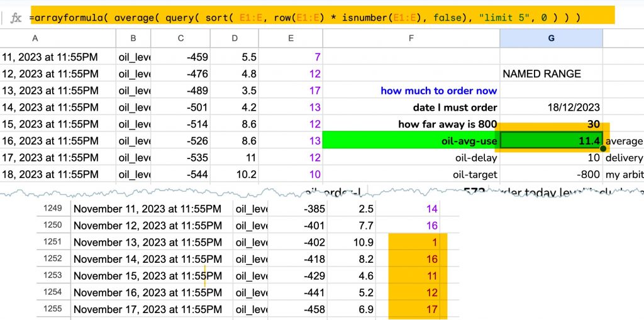Viewport: 644px width, 320px height.
Task: Click 'November 13, 2023 at 11:55PM' cell
Action: pyautogui.click(x=152, y=242)
